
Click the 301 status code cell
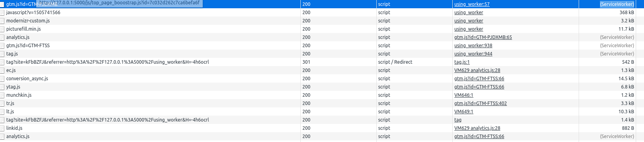tap(306, 62)
